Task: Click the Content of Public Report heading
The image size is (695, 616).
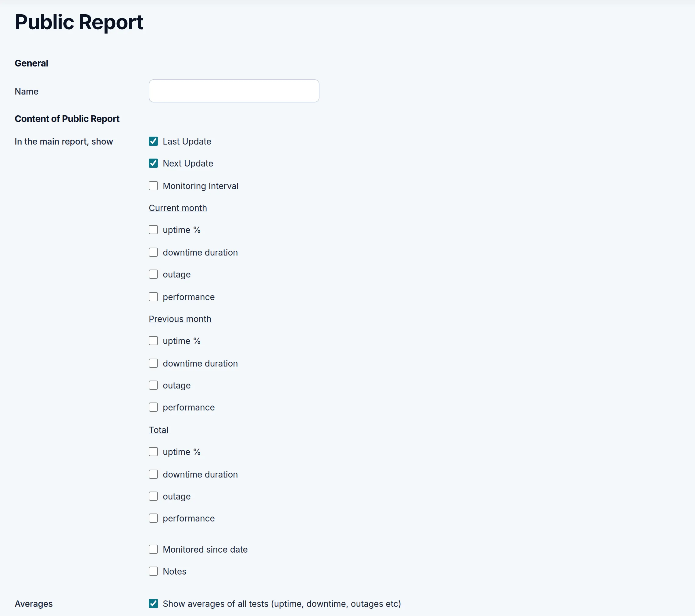Action: 67,119
